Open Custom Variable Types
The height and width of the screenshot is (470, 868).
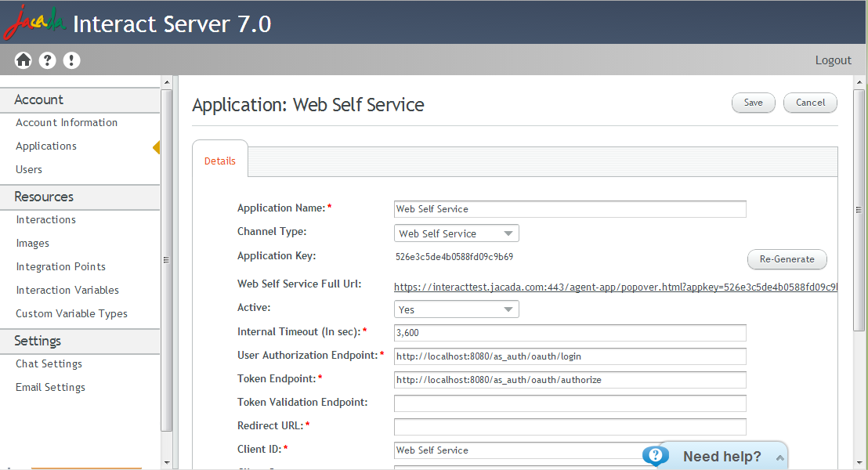(71, 313)
